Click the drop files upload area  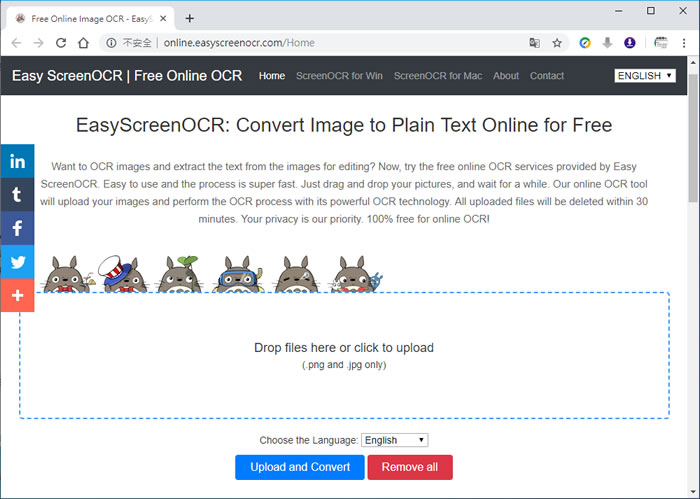pyautogui.click(x=344, y=355)
